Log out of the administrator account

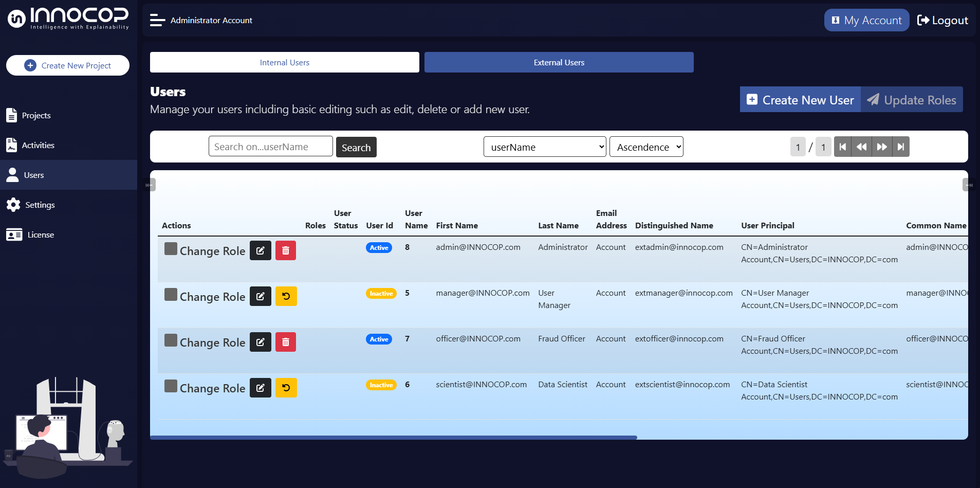[942, 20]
